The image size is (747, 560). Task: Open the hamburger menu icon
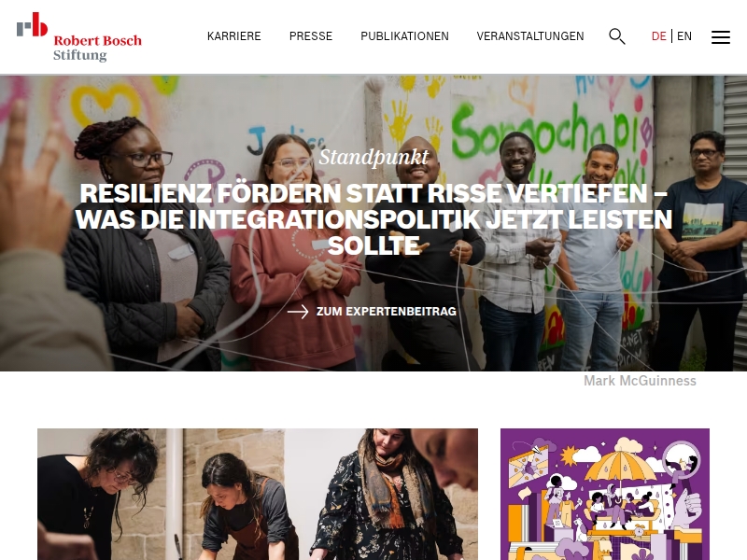point(720,37)
